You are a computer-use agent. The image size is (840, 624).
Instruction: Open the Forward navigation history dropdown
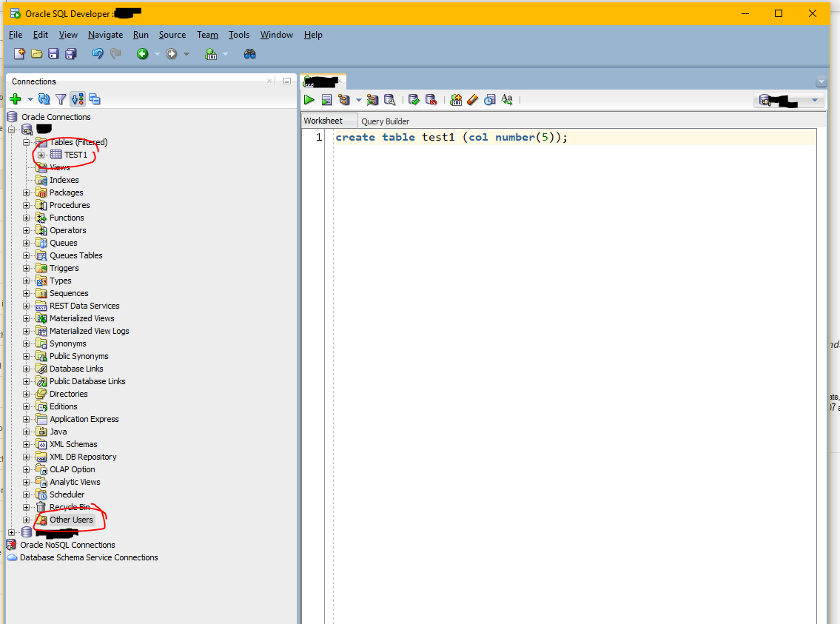pos(187,54)
